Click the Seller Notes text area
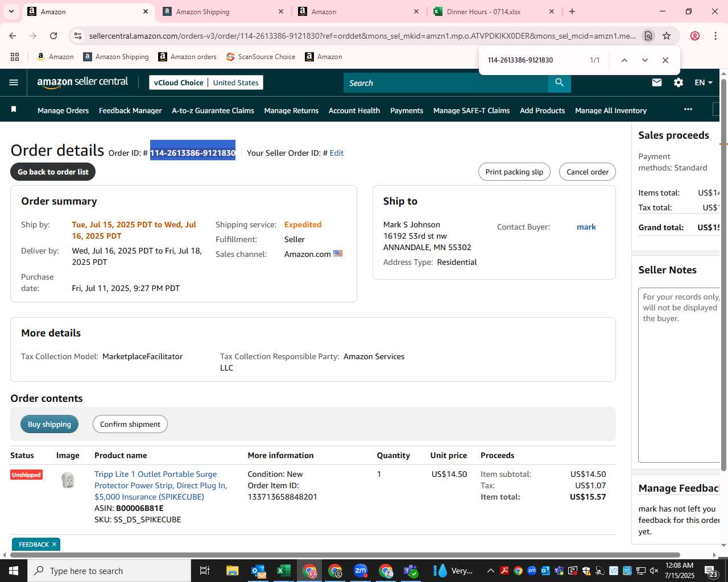728x582 pixels. click(679, 375)
